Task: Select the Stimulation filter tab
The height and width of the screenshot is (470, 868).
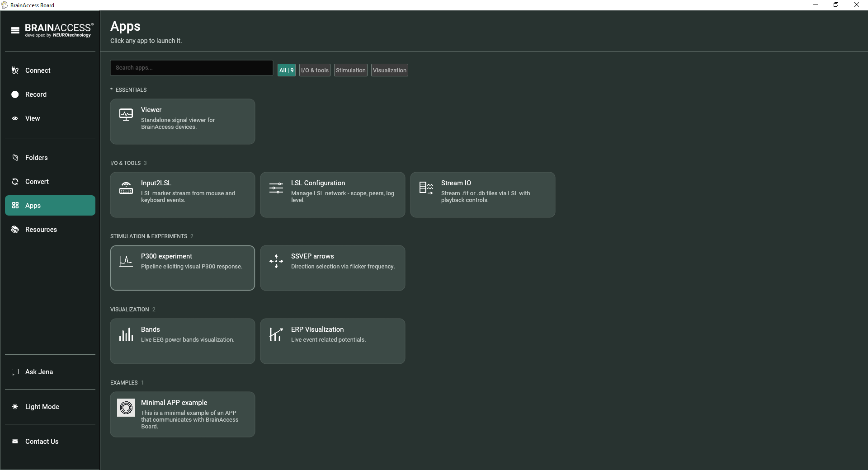Action: (351, 70)
